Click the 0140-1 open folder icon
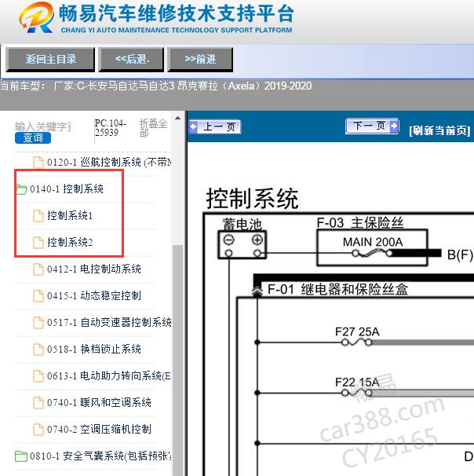This screenshot has width=474, height=476. tap(21, 189)
